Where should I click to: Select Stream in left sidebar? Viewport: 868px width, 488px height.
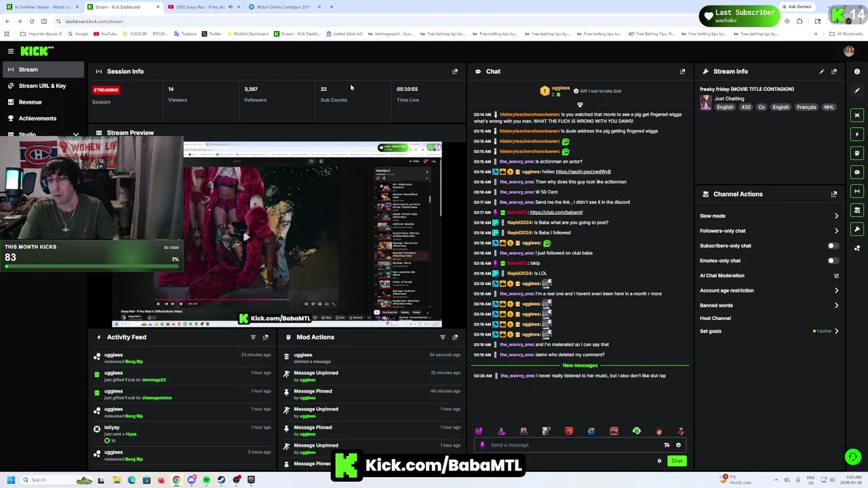click(x=42, y=69)
